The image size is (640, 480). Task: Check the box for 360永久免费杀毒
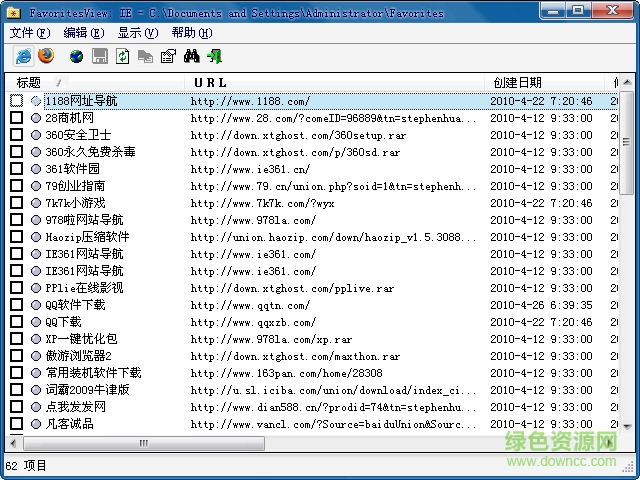click(16, 152)
